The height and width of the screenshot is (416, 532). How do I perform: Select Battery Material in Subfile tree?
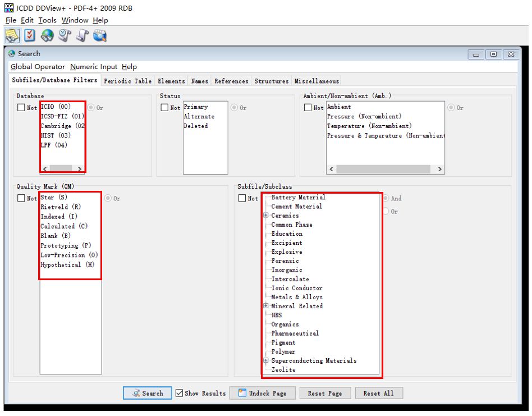[x=298, y=197]
